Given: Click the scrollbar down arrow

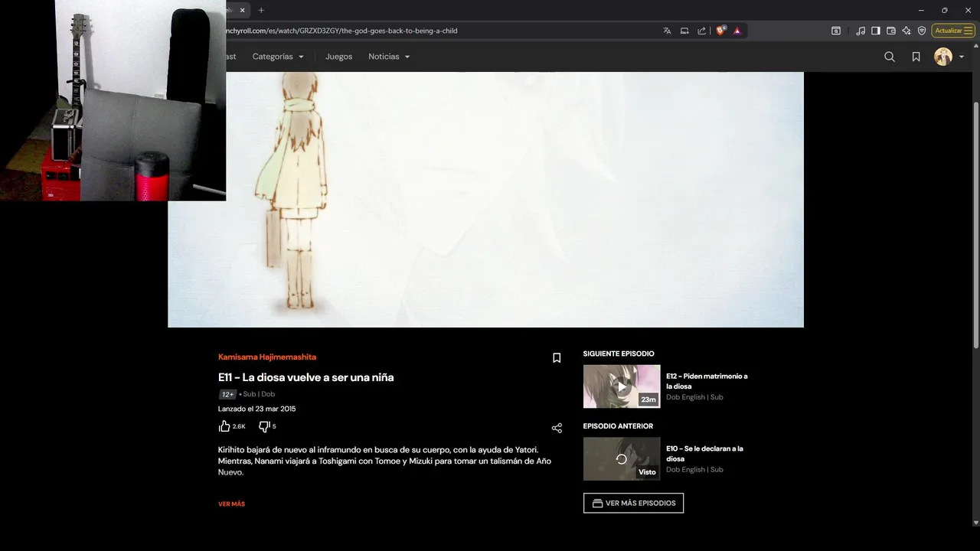Looking at the screenshot, I should point(975,523).
